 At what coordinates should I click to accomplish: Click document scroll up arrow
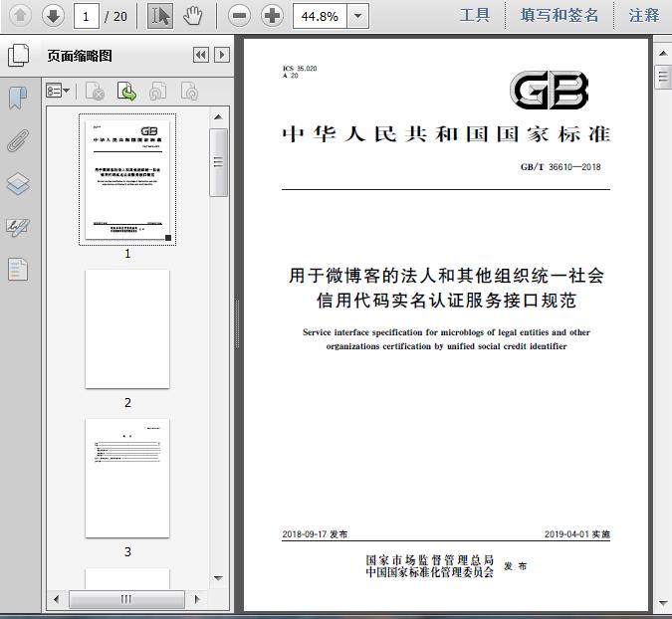pyautogui.click(x=663, y=54)
